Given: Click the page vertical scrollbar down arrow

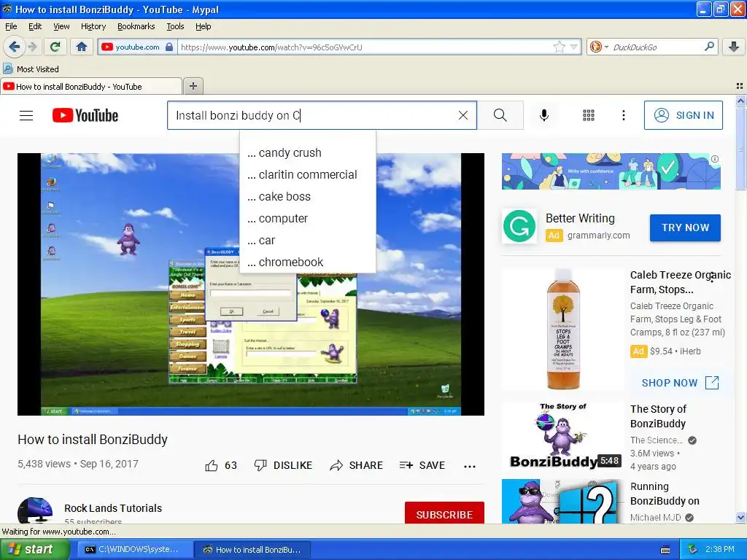Looking at the screenshot, I should coord(740,518).
